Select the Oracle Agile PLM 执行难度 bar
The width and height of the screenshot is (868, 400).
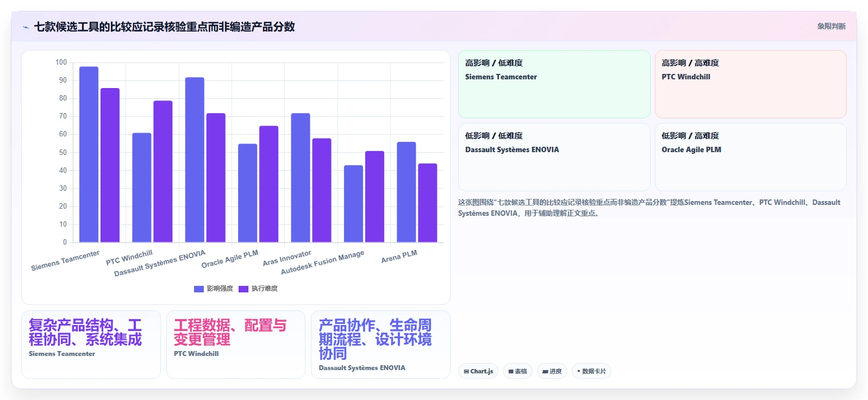(268, 184)
